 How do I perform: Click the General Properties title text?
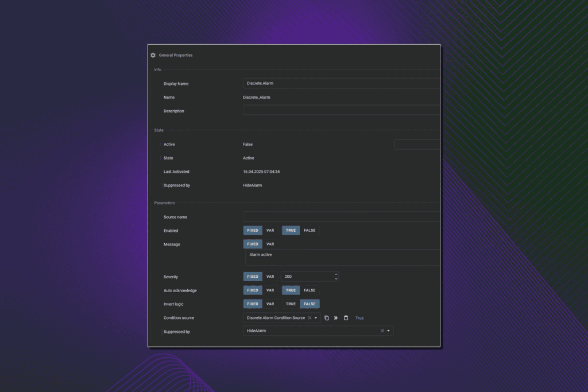point(176,55)
